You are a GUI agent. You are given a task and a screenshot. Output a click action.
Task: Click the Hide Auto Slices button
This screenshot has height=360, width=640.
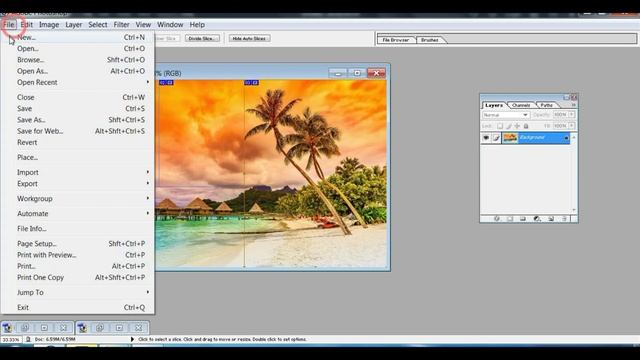point(249,38)
